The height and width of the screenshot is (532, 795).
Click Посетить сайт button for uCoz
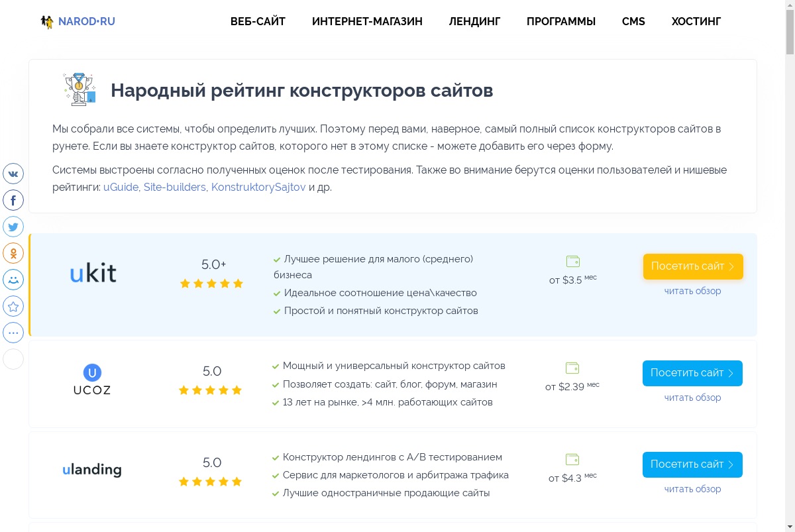pos(692,373)
